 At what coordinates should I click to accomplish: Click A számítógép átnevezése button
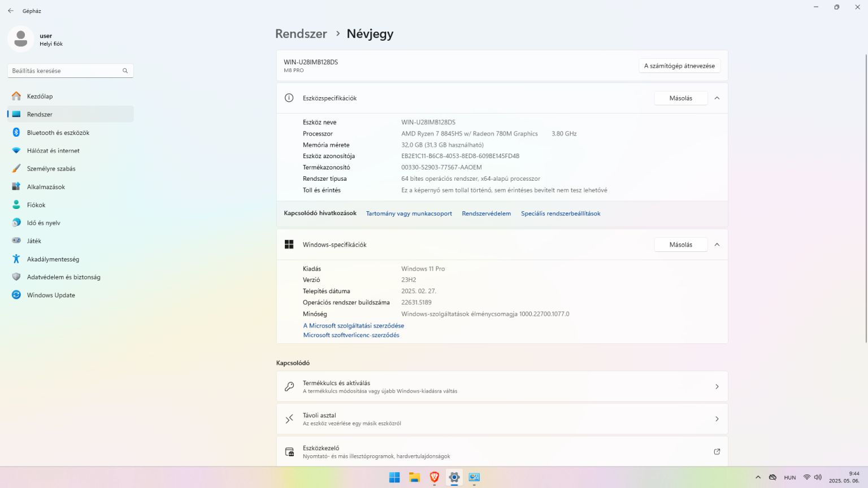coord(679,66)
